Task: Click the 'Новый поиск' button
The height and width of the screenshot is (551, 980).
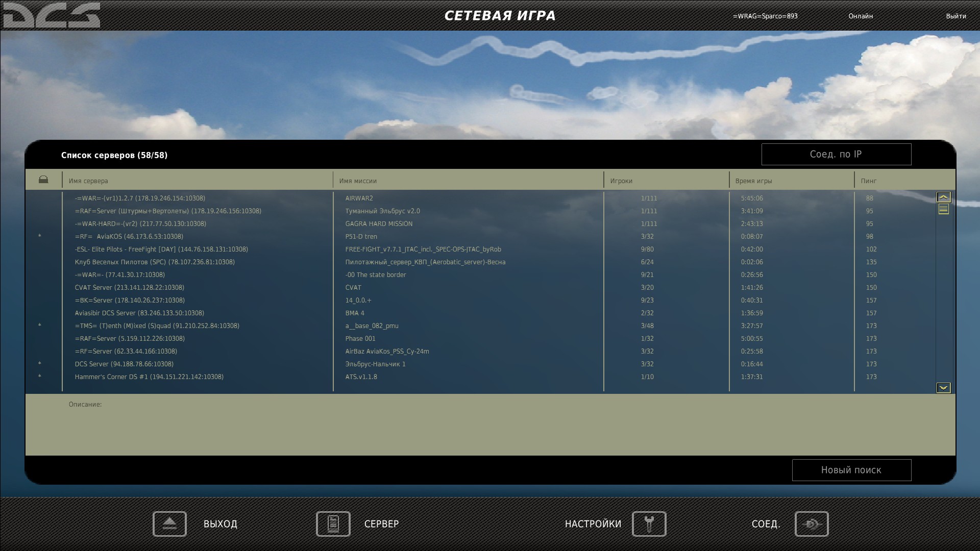Action: [x=851, y=470]
